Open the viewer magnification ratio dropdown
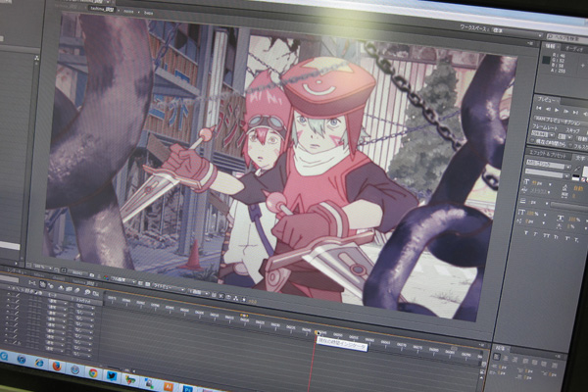 point(42,267)
